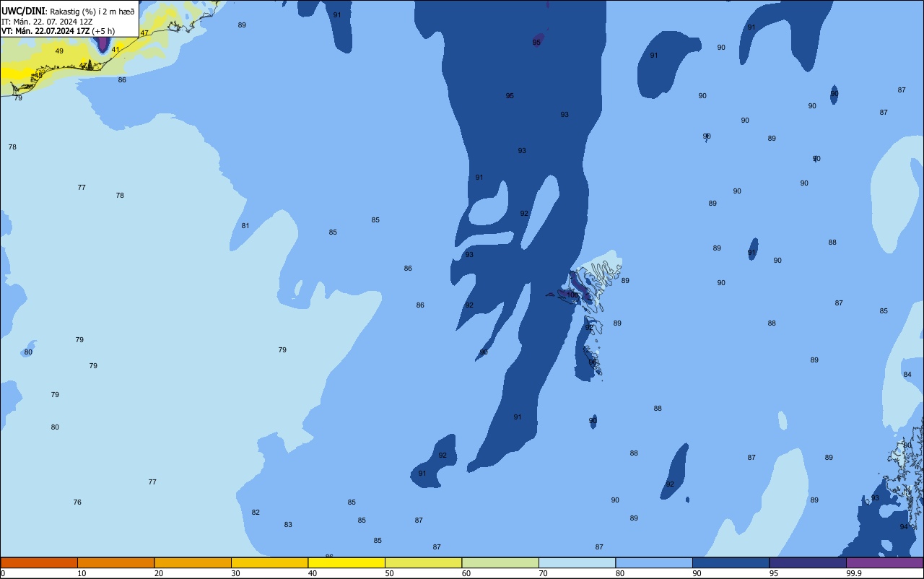Click the 'UWC/DINI' title text

click(23, 11)
